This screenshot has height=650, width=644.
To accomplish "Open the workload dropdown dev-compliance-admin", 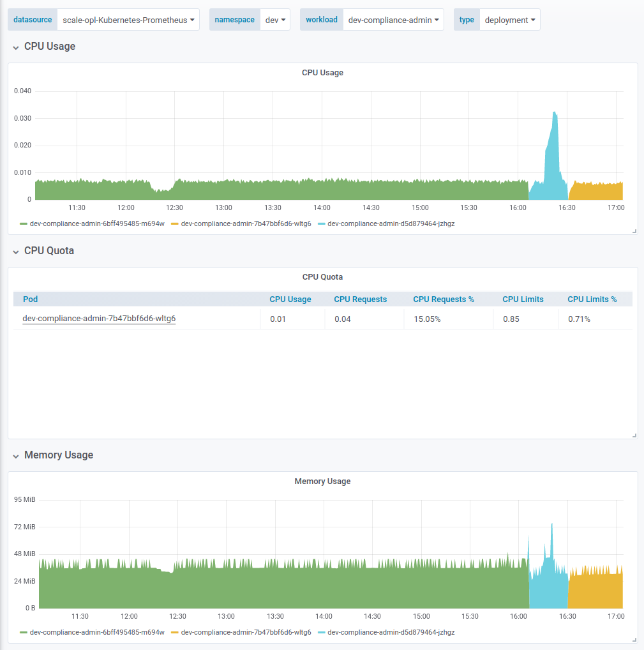I will coord(393,20).
